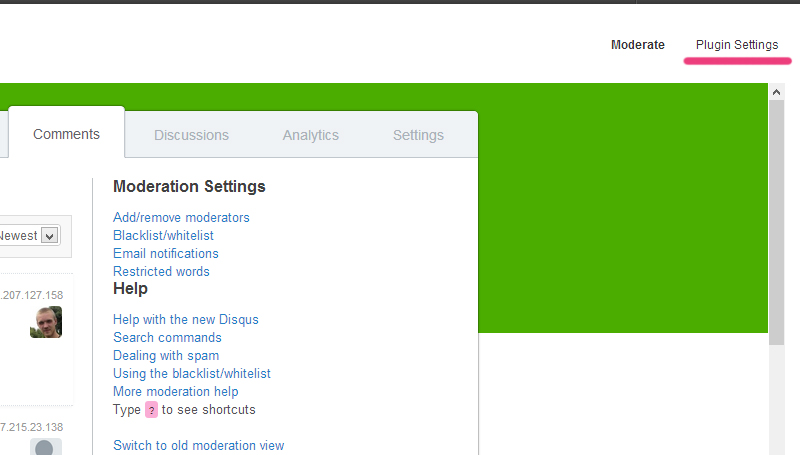
Task: Click the Restricted words link
Action: (x=161, y=271)
